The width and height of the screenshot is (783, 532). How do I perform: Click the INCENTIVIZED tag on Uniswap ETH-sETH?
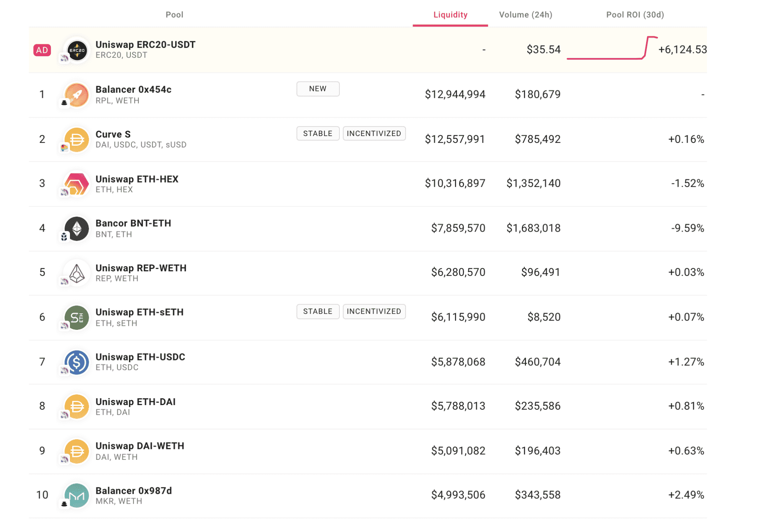coord(374,311)
